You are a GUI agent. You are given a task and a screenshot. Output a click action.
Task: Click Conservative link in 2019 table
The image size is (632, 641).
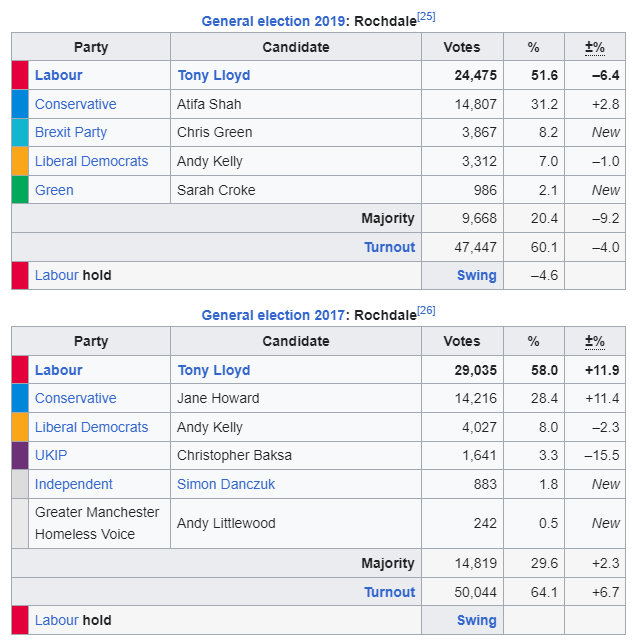[75, 104]
